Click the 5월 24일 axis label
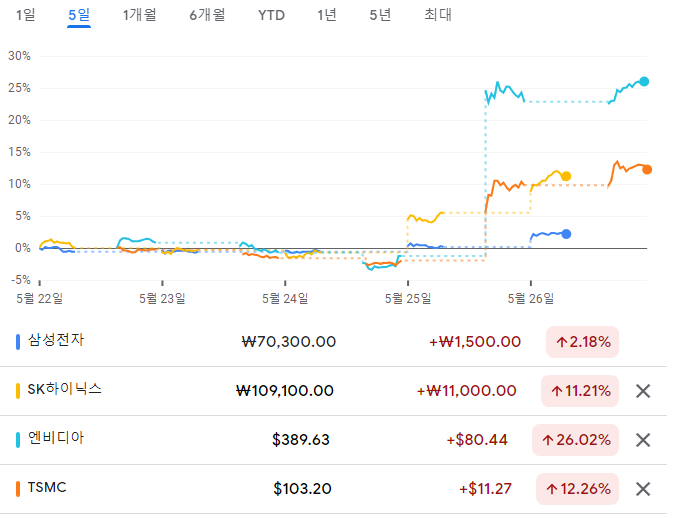Image resolution: width=673 pixels, height=518 pixels. [285, 298]
